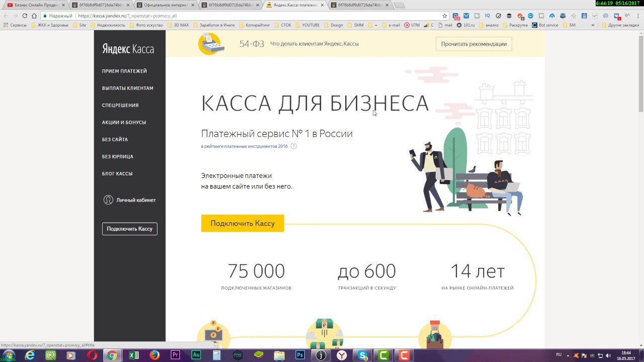Screen dimensions: 644x362
Task: Open Yandex Browser from taskbar
Action: 342,355
